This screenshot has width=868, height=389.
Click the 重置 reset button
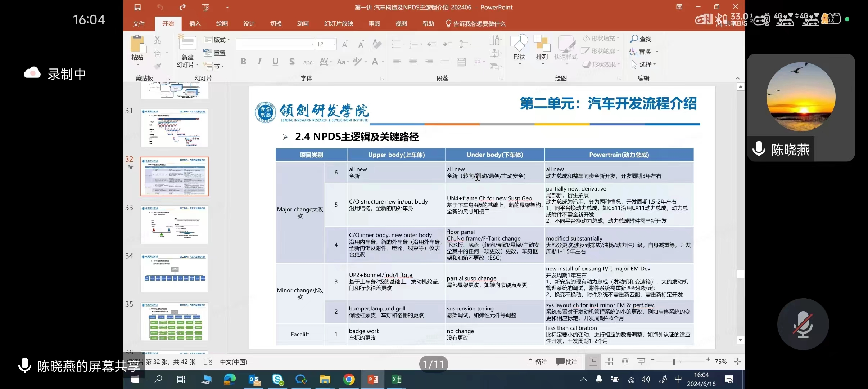point(215,53)
